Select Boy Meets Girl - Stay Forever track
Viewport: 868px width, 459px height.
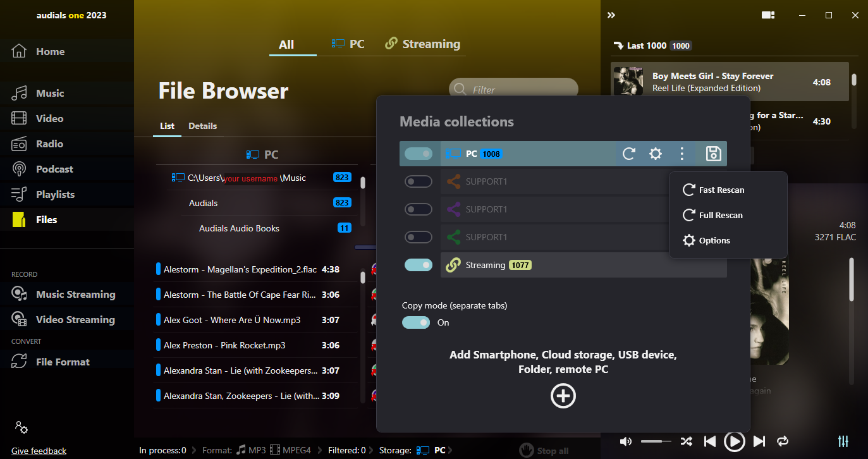click(730, 82)
